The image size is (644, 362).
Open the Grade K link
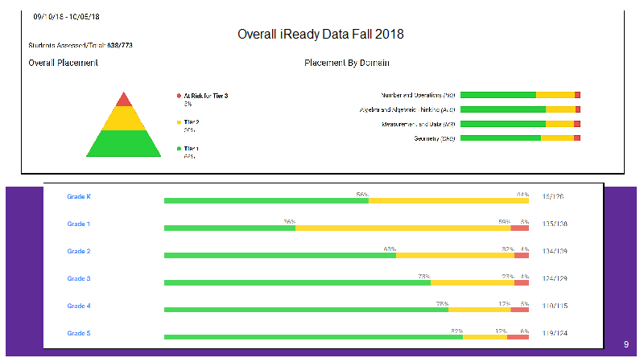click(x=79, y=196)
